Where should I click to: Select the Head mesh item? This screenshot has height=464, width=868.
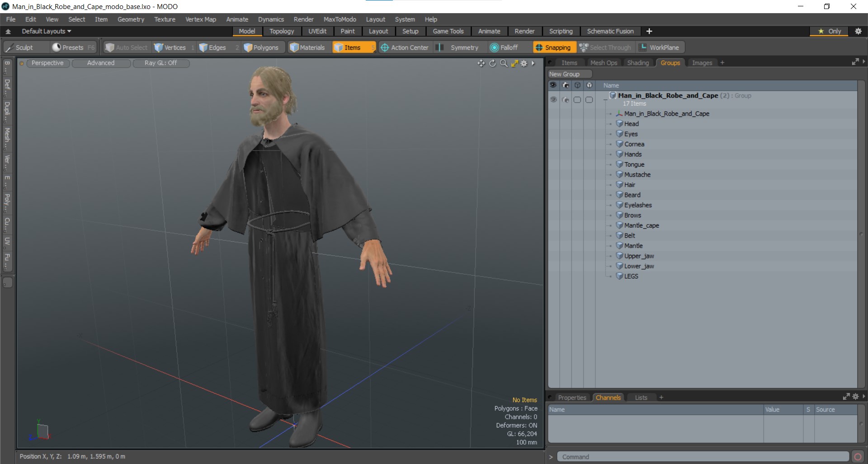[x=632, y=124]
